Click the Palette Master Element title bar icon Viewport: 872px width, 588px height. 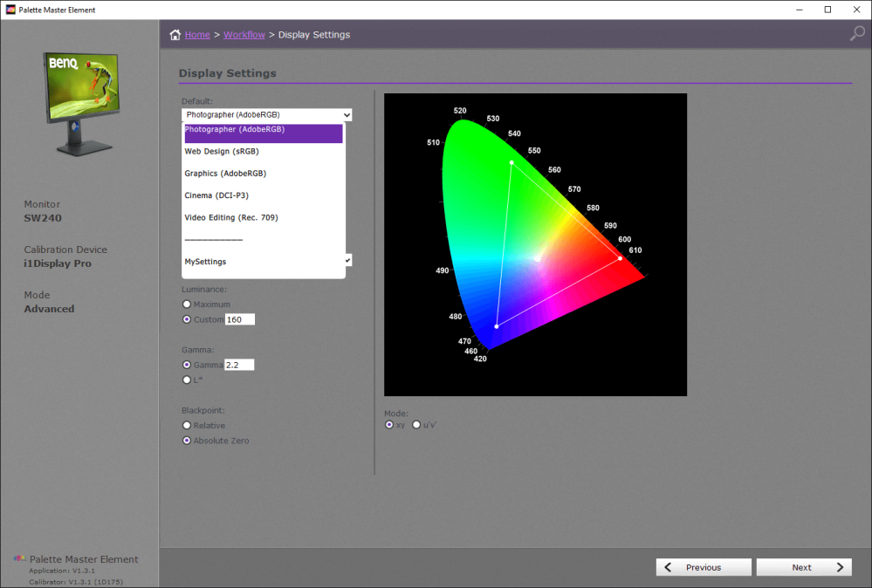10,10
